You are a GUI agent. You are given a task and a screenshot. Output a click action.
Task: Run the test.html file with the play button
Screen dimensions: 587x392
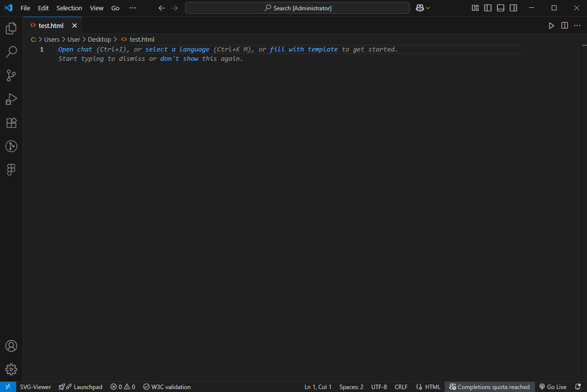[x=551, y=26]
